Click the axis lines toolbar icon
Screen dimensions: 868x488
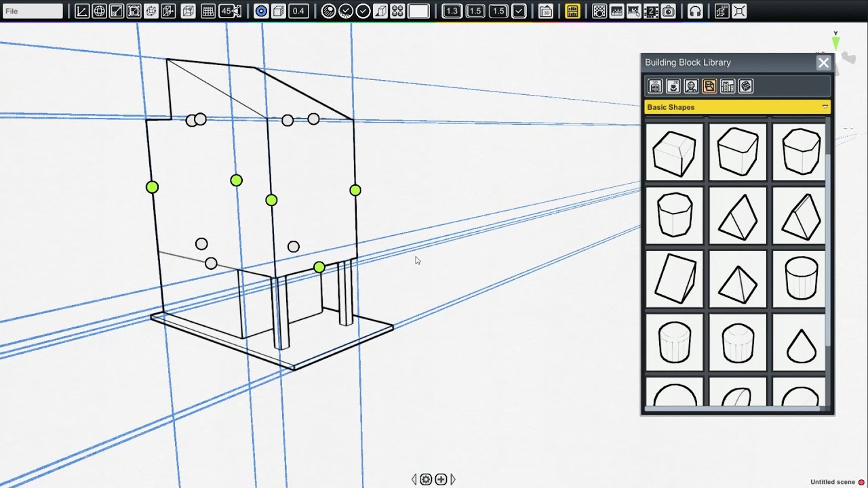(x=82, y=11)
